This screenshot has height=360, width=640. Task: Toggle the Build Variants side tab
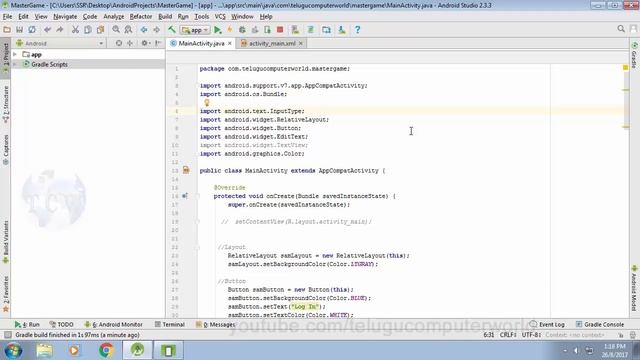pyautogui.click(x=6, y=242)
